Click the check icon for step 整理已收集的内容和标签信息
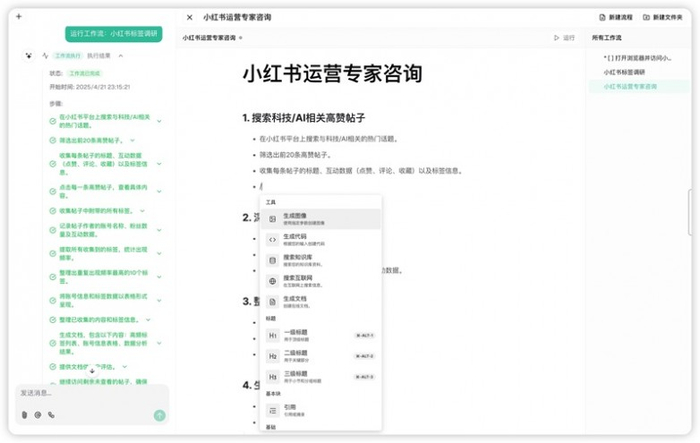 click(x=52, y=320)
